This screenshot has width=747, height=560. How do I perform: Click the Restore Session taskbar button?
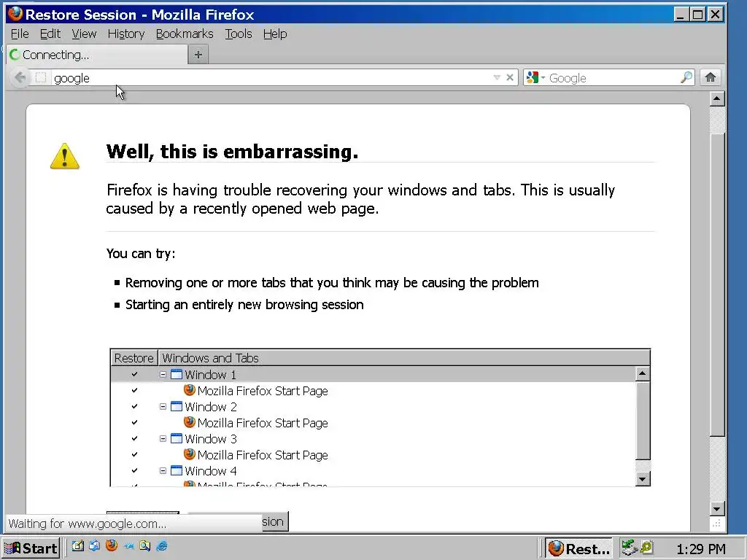point(578,548)
